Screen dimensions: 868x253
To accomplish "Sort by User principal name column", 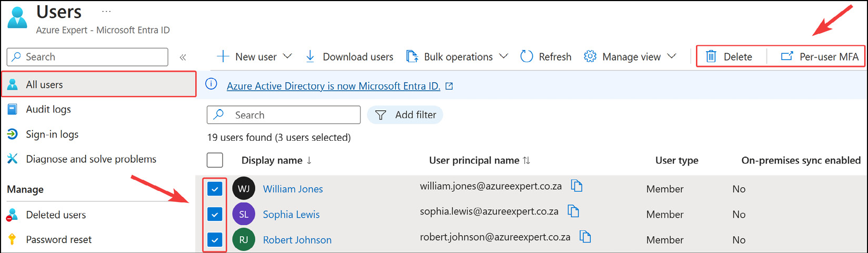I will pyautogui.click(x=480, y=160).
